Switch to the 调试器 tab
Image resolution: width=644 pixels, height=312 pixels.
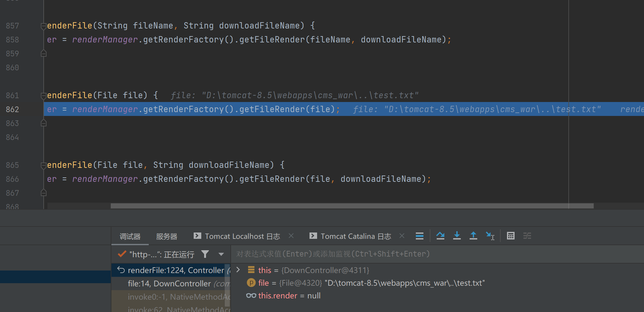click(x=130, y=237)
